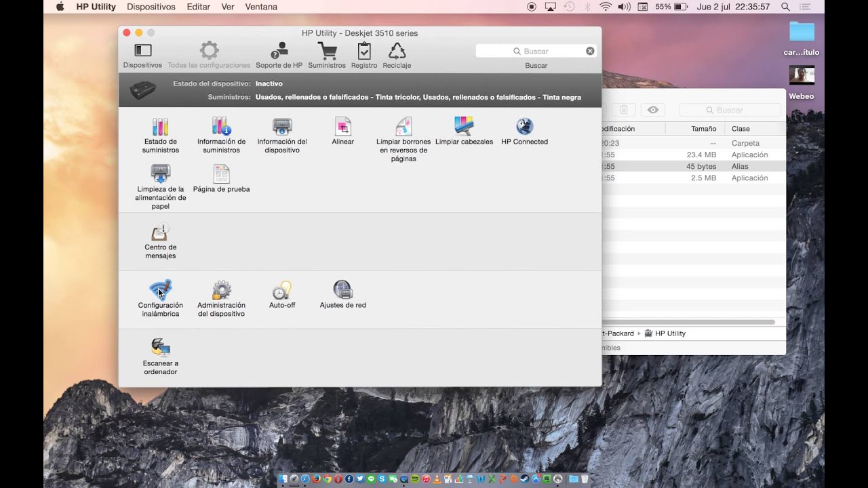Open Centro de mensajes

click(161, 241)
